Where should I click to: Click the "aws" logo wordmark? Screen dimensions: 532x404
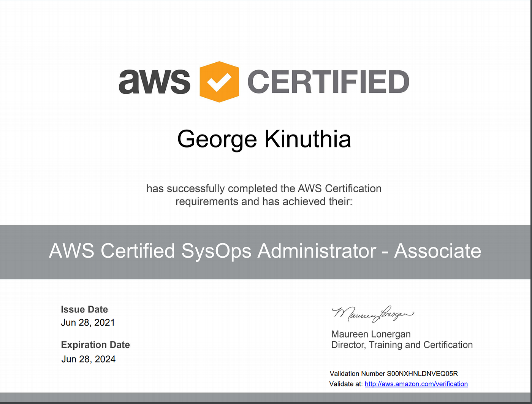tap(155, 82)
